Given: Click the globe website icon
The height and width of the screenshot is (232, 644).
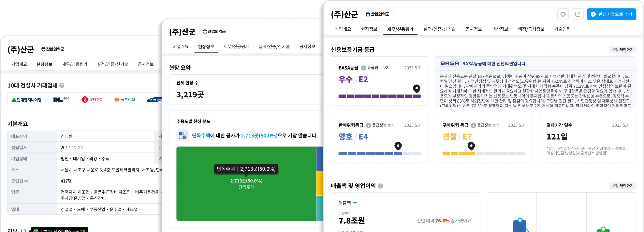Looking at the screenshot, I should (563, 14).
